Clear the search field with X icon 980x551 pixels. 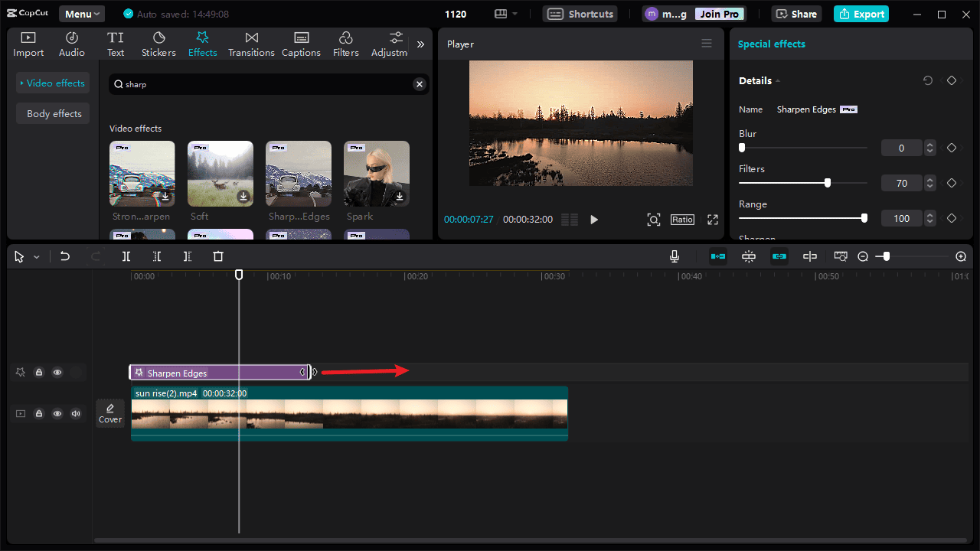[x=420, y=84]
